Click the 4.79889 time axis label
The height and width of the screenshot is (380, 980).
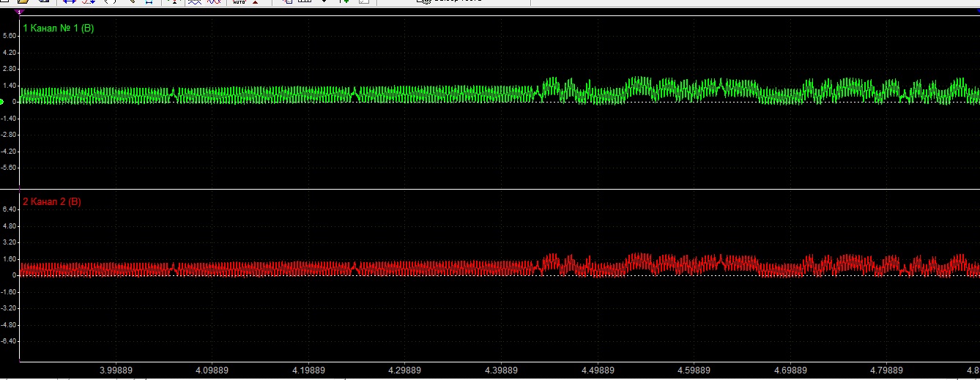(886, 370)
